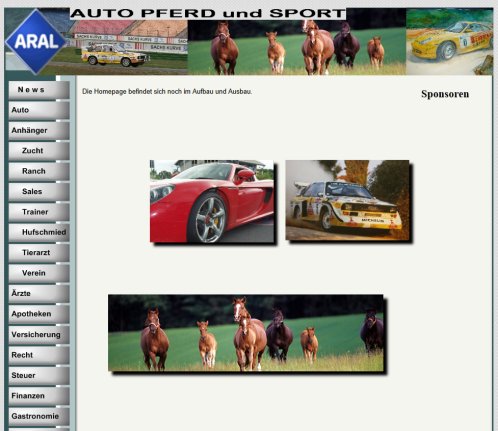Image resolution: width=498 pixels, height=431 pixels.
Task: Click the yellow rally car header image
Action: [x=127, y=47]
